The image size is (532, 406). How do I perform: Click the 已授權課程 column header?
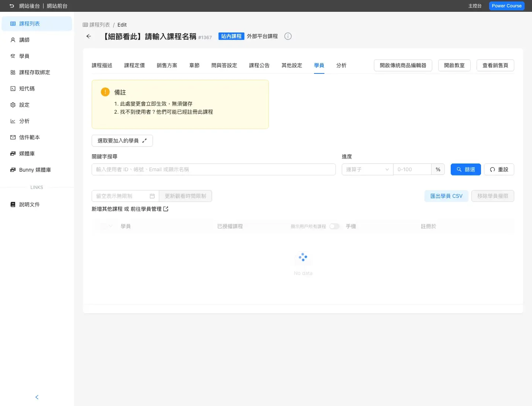coord(230,226)
